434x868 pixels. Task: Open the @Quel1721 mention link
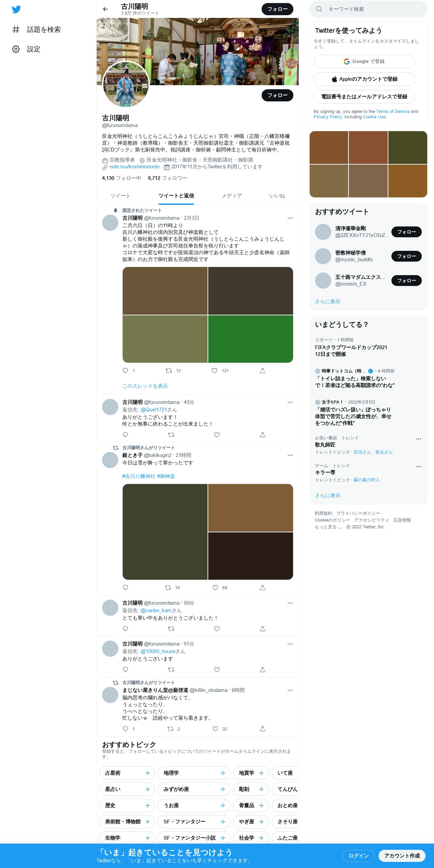click(154, 410)
